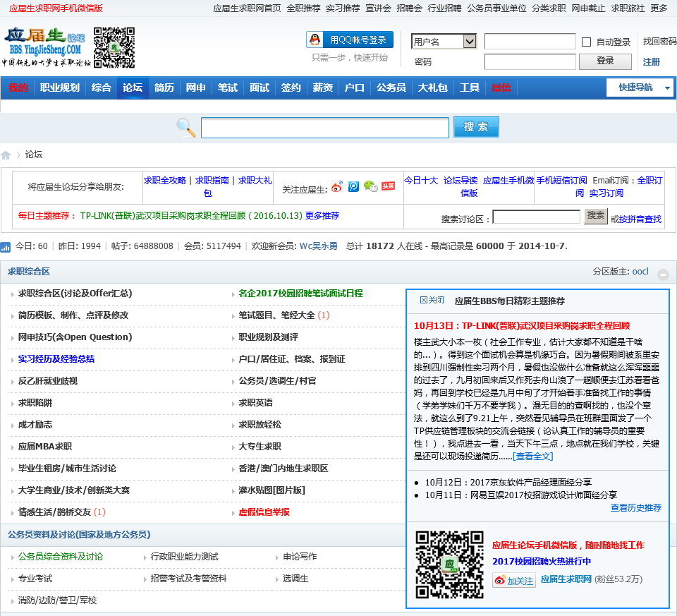
Task: Open the 用户名 login type dropdown
Action: (444, 42)
